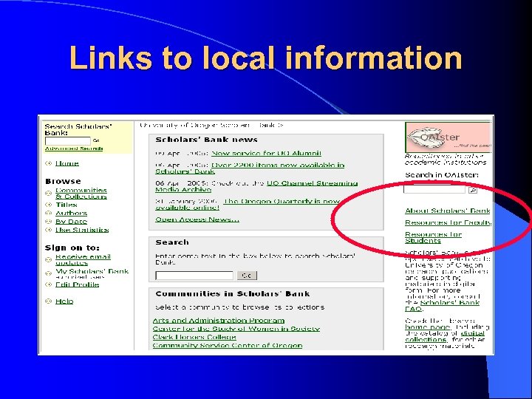
Task: Open the Help link
Action: (64, 301)
